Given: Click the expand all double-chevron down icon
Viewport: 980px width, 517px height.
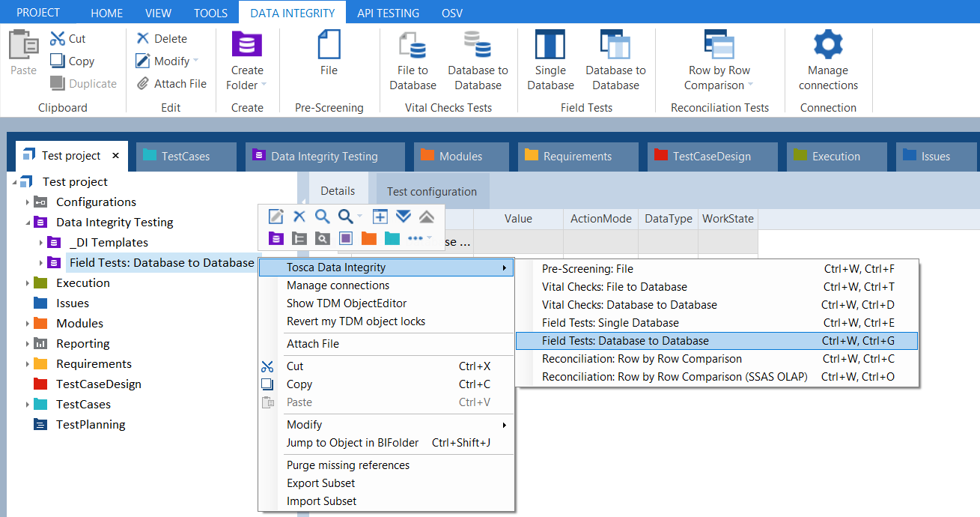Looking at the screenshot, I should tap(404, 217).
